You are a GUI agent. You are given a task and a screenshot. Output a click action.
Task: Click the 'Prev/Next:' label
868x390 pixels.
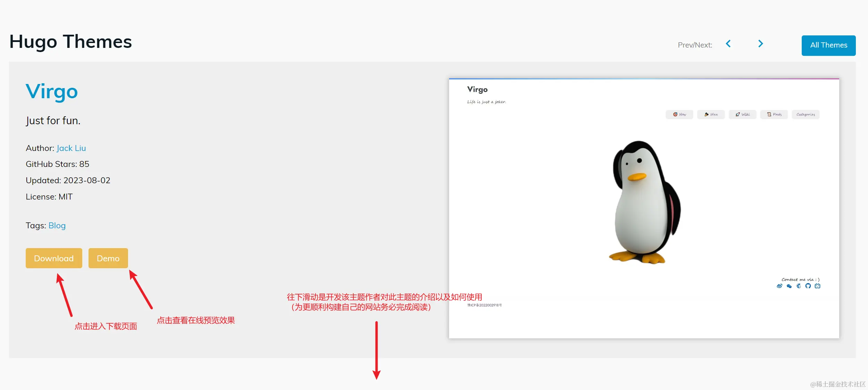tap(695, 45)
